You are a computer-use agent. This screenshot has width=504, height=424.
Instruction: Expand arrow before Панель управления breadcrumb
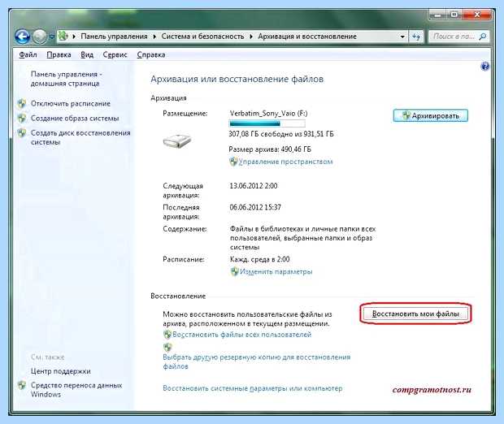click(x=74, y=37)
